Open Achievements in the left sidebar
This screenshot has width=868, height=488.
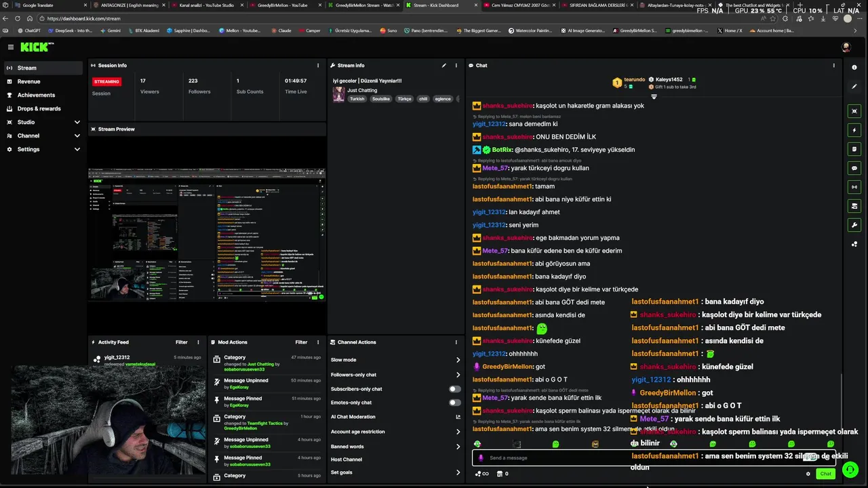tap(43, 95)
